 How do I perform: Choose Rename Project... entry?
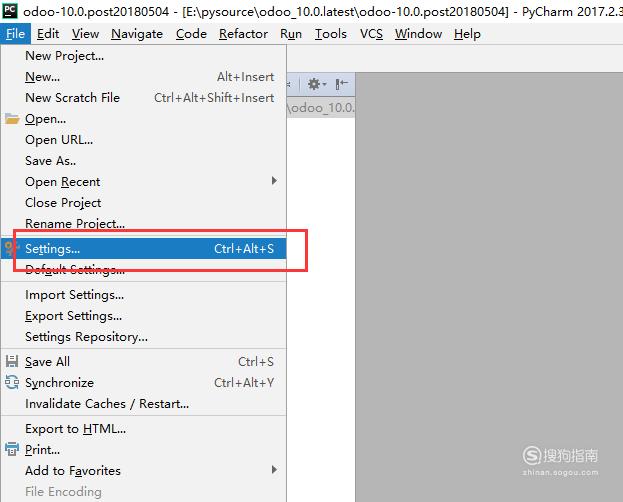143,223
